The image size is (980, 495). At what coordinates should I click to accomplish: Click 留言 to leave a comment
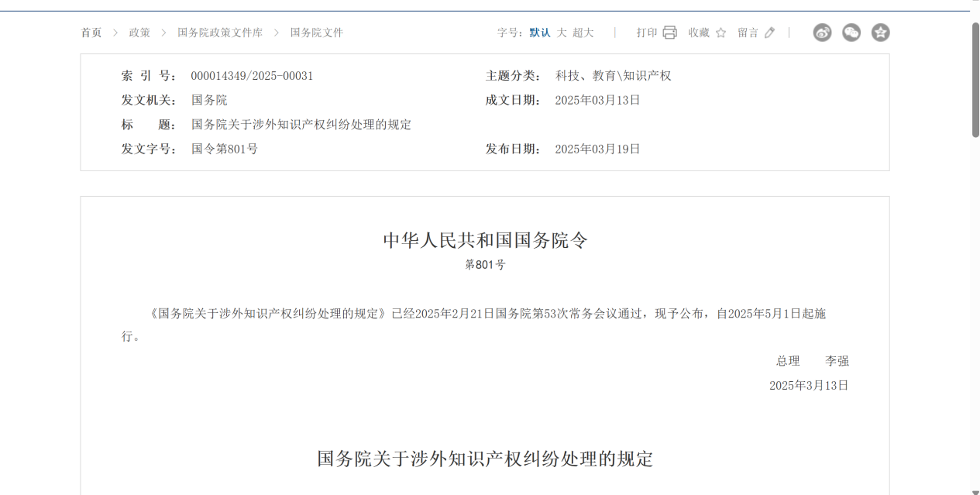[x=748, y=33]
